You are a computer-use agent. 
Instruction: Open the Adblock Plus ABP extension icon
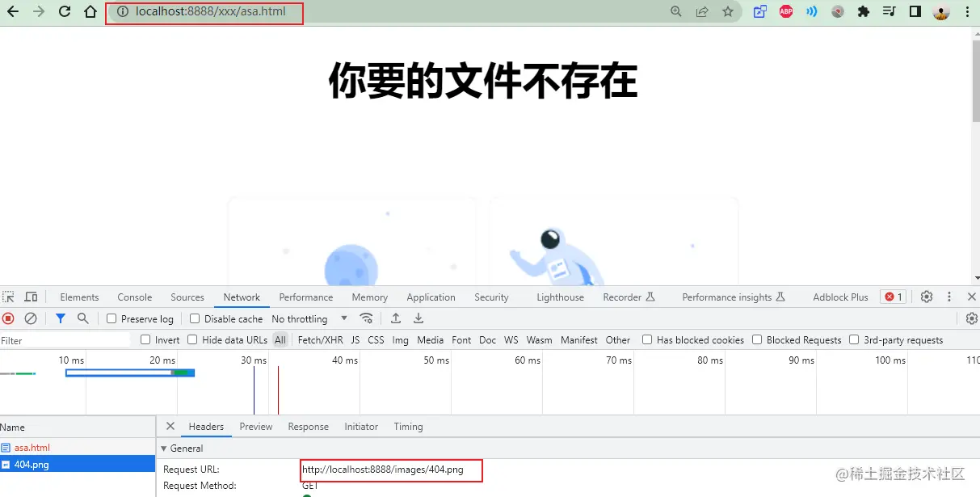point(786,12)
